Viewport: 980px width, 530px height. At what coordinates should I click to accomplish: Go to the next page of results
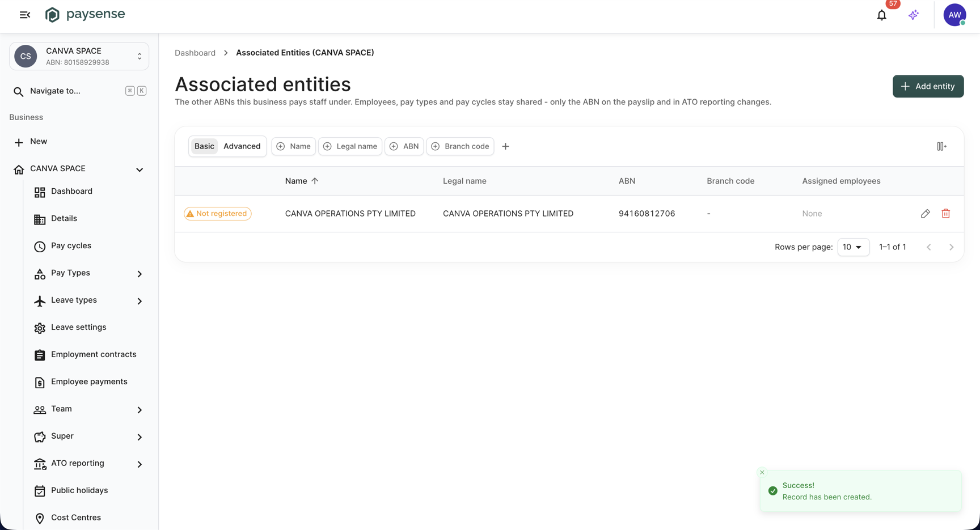pos(952,247)
